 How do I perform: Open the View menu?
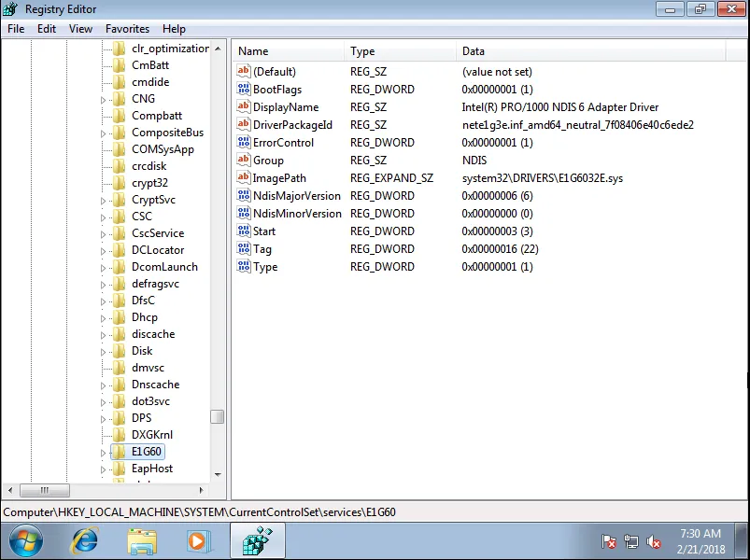80,29
